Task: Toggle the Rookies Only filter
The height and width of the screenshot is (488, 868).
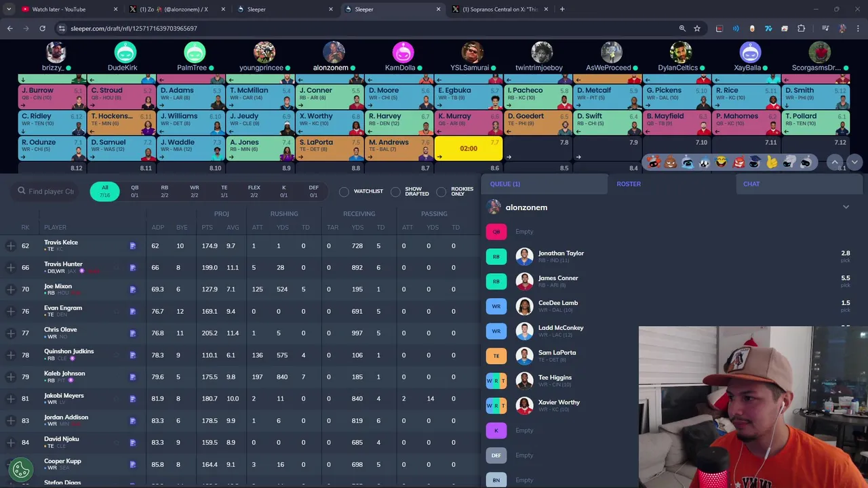Action: 441,192
